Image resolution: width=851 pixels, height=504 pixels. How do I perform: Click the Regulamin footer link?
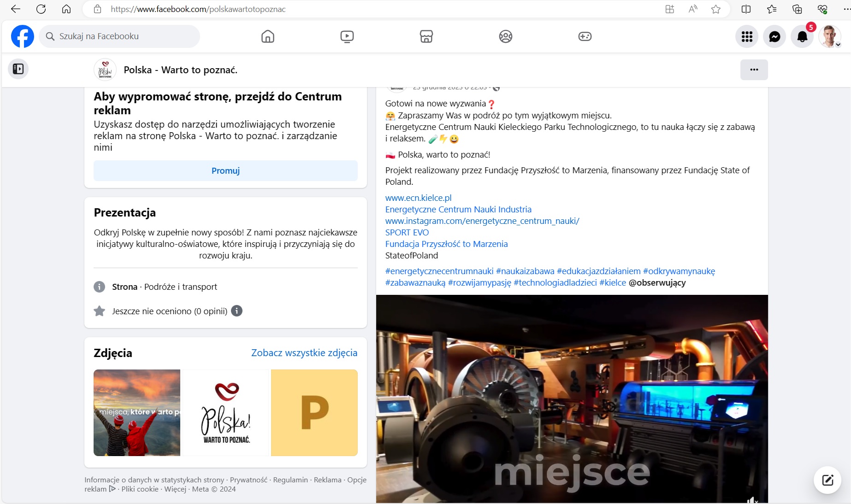click(290, 480)
